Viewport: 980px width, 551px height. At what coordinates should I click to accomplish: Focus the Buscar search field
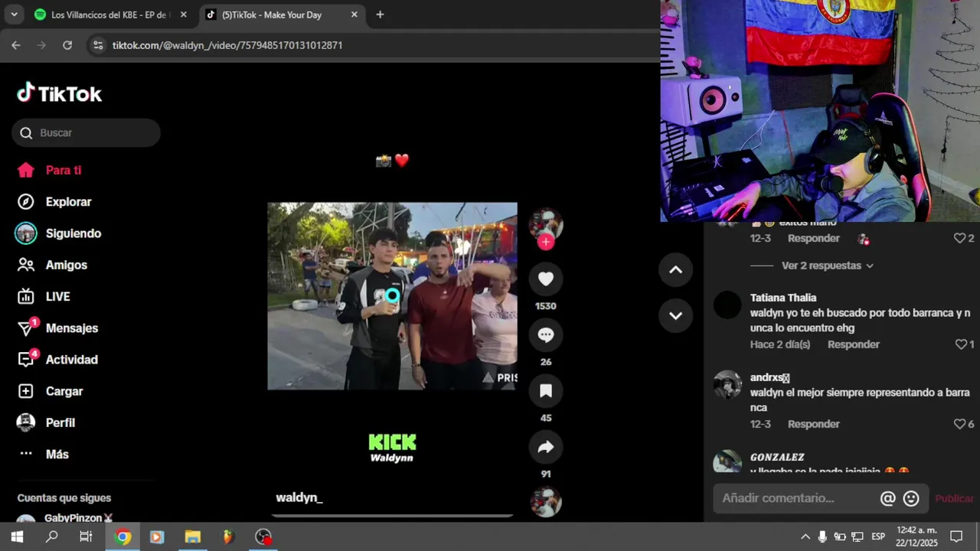point(86,132)
